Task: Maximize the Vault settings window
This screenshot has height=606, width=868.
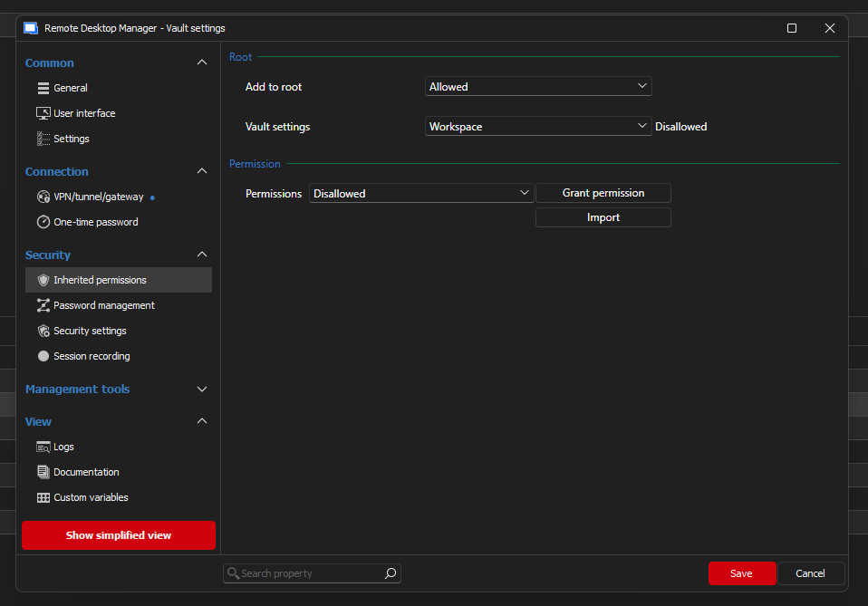Action: click(792, 28)
